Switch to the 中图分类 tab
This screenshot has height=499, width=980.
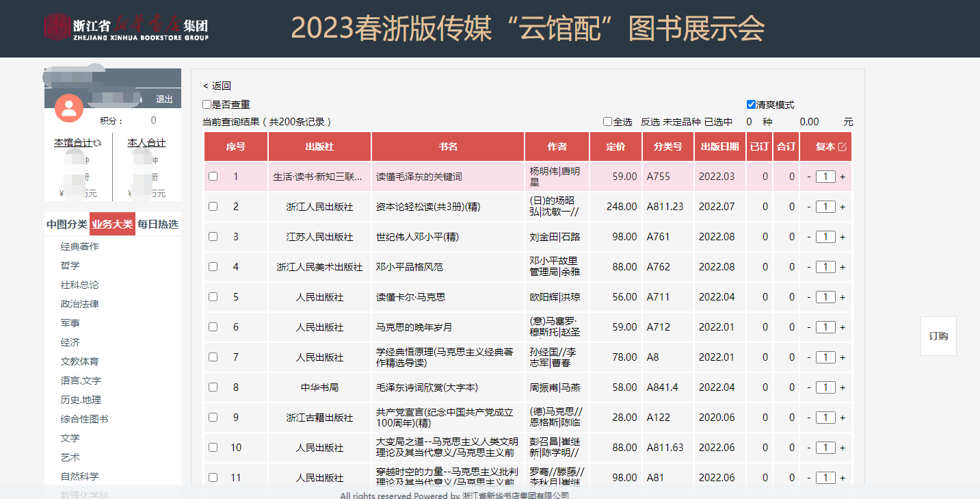67,224
